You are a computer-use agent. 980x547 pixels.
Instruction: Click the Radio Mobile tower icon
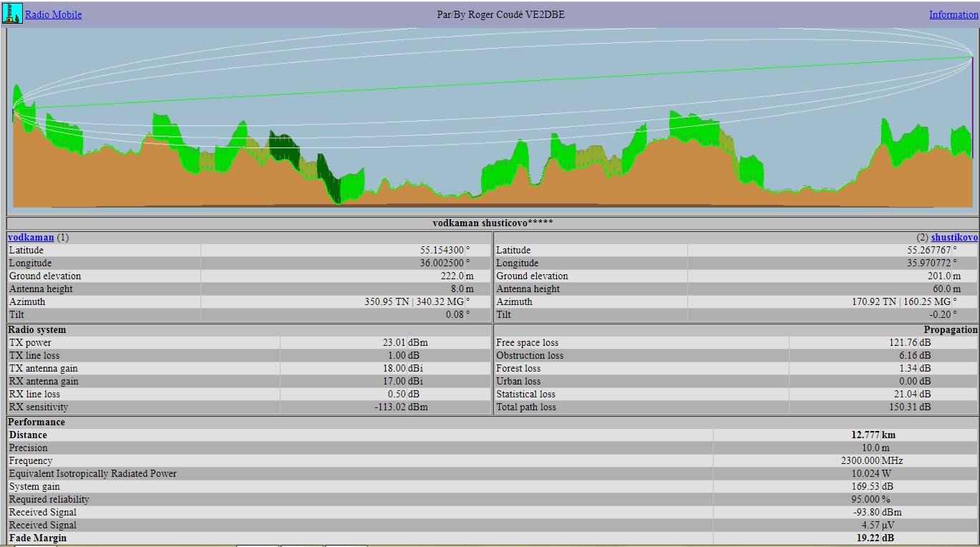tap(12, 14)
